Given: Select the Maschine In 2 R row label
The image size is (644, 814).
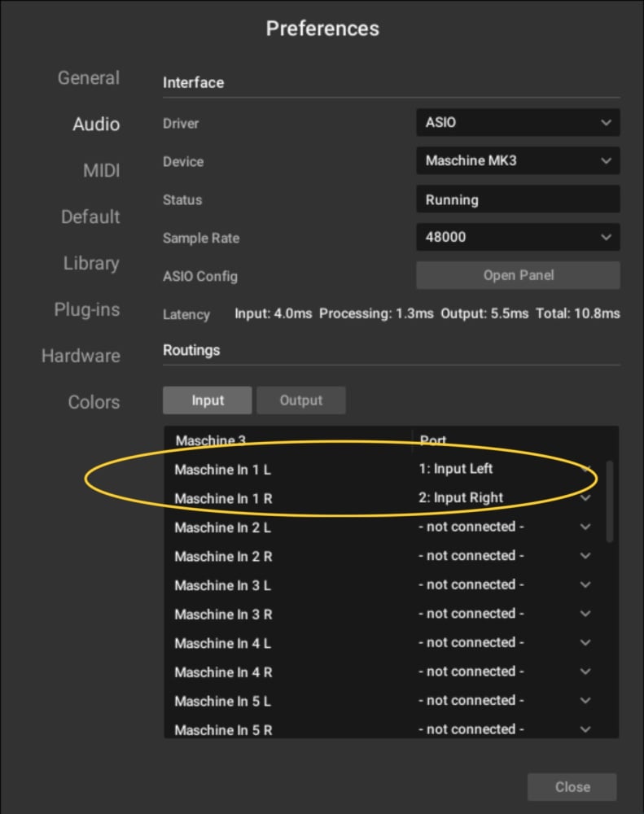Looking at the screenshot, I should click(x=223, y=557).
